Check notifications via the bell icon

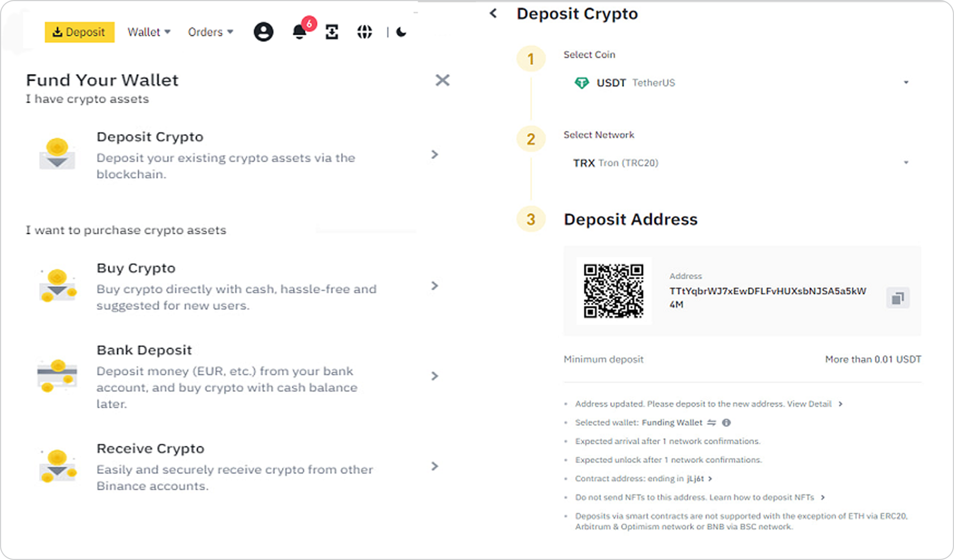click(x=299, y=33)
